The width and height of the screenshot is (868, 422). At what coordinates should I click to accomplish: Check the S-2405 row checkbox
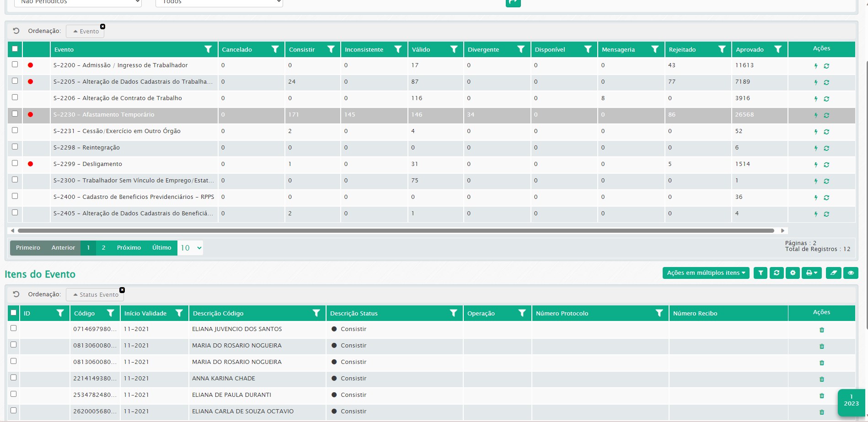click(15, 213)
